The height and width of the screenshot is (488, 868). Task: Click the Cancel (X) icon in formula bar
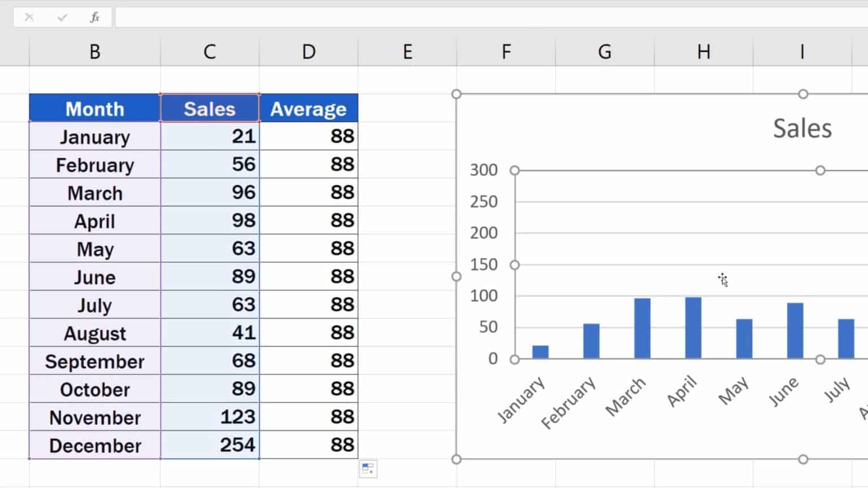pyautogui.click(x=29, y=17)
